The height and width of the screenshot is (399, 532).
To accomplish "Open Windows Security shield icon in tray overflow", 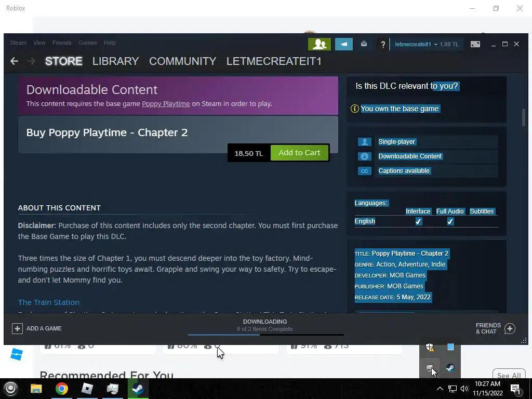I will click(x=430, y=347).
